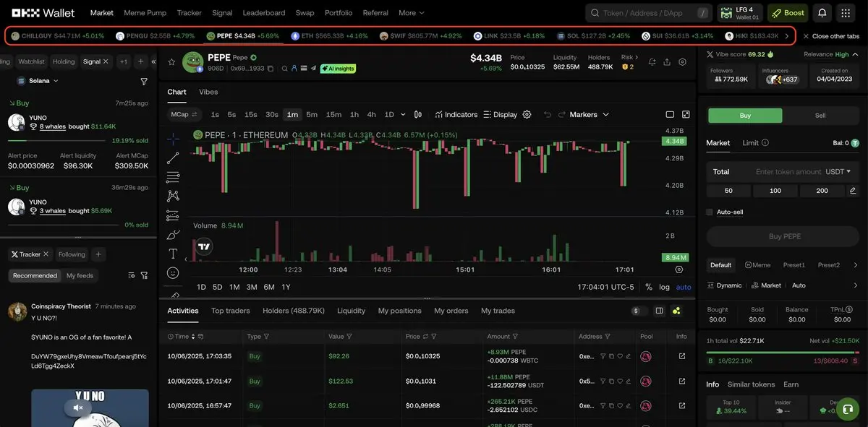Click the green 4.34B price marker on axis
The height and width of the screenshot is (427, 868).
[x=674, y=141]
